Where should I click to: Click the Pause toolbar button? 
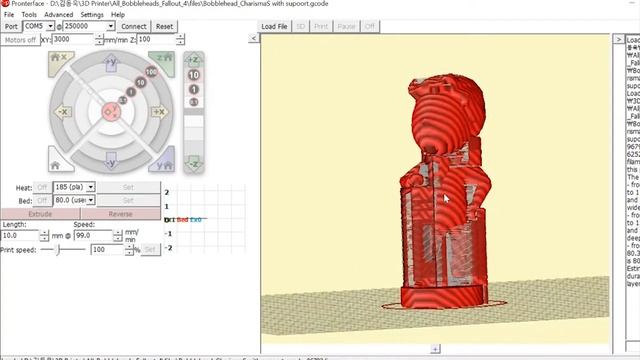pyautogui.click(x=346, y=27)
